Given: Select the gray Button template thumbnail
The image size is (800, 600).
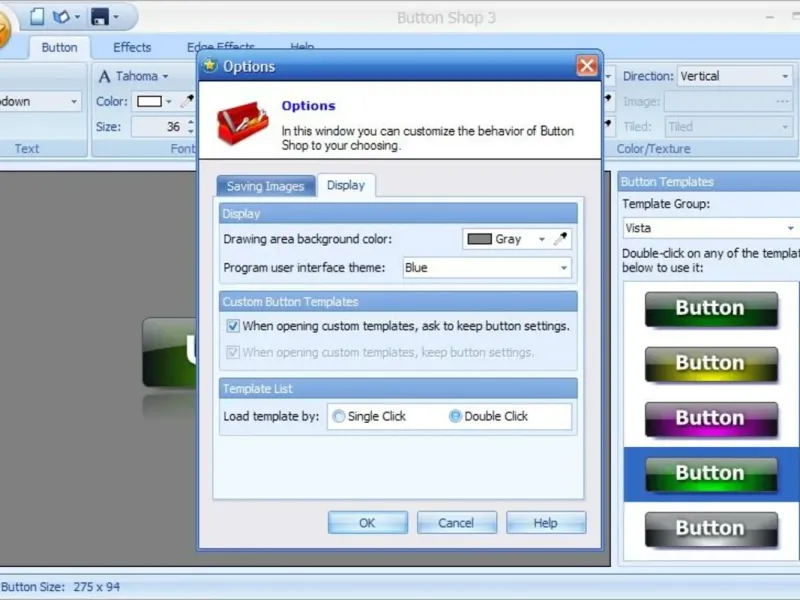Looking at the screenshot, I should tap(711, 529).
